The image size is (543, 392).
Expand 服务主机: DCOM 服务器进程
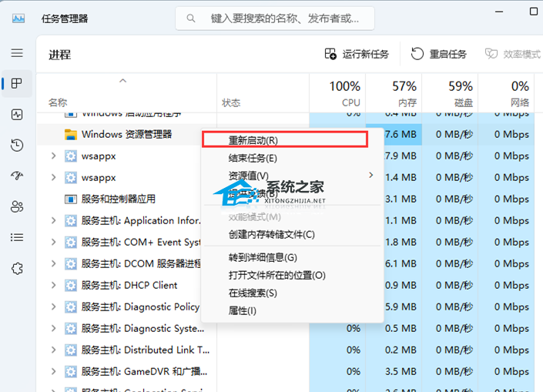(53, 263)
